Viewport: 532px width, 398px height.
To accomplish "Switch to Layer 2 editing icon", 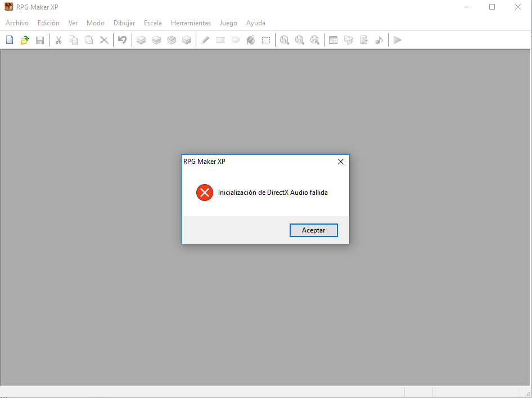I will coord(156,40).
